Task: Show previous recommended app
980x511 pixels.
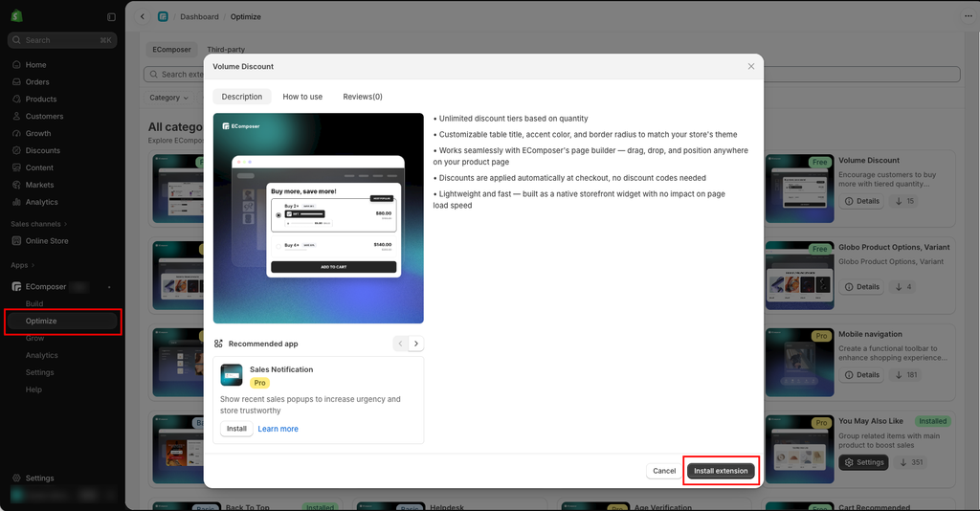Action: (x=401, y=344)
